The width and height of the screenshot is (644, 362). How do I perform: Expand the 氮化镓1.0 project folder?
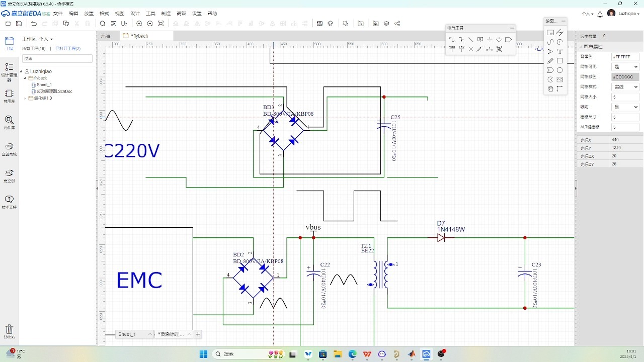[x=25, y=99]
